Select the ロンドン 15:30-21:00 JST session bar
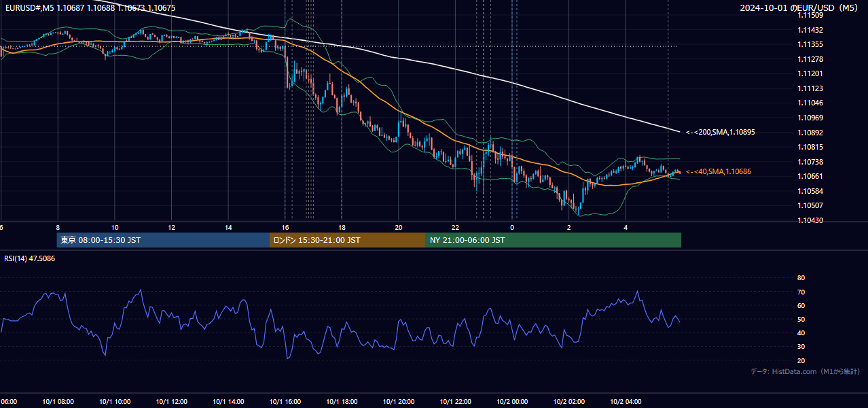Image resolution: width=868 pixels, height=408 pixels. point(348,240)
